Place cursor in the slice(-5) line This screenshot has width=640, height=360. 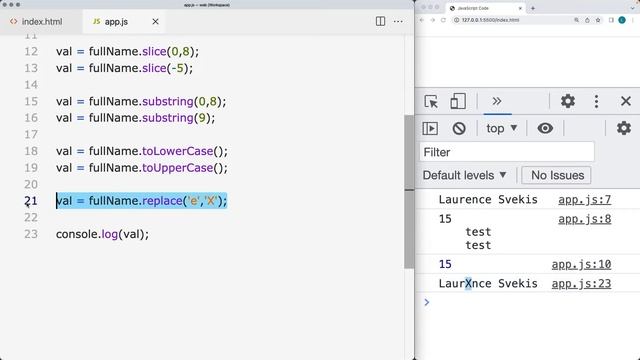coord(124,68)
